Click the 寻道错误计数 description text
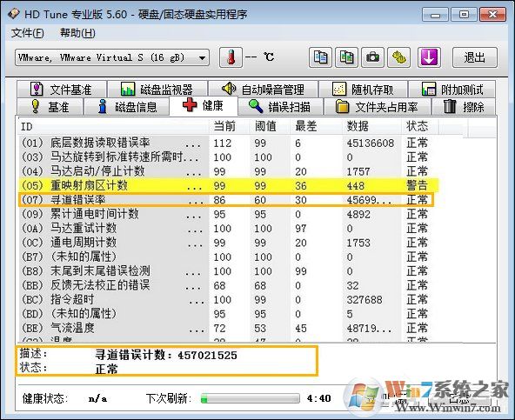Screen dimensions: 515x420 166,355
